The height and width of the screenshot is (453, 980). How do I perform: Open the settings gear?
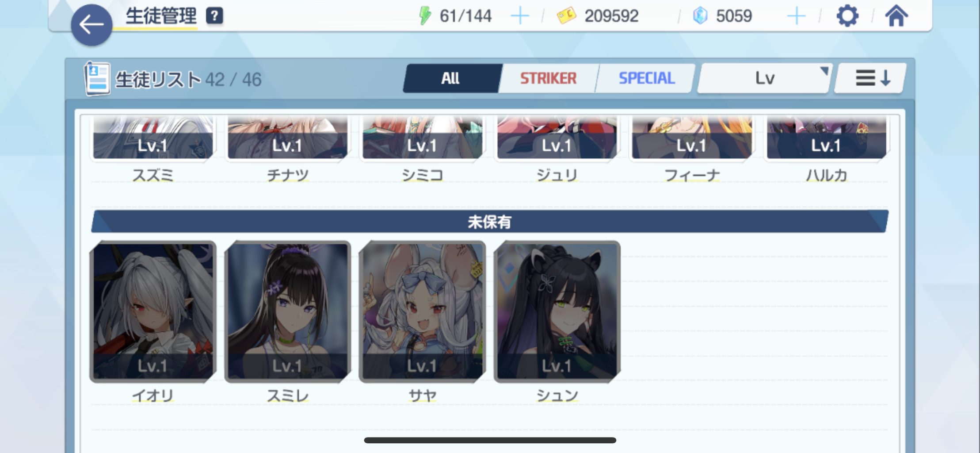pos(847,16)
